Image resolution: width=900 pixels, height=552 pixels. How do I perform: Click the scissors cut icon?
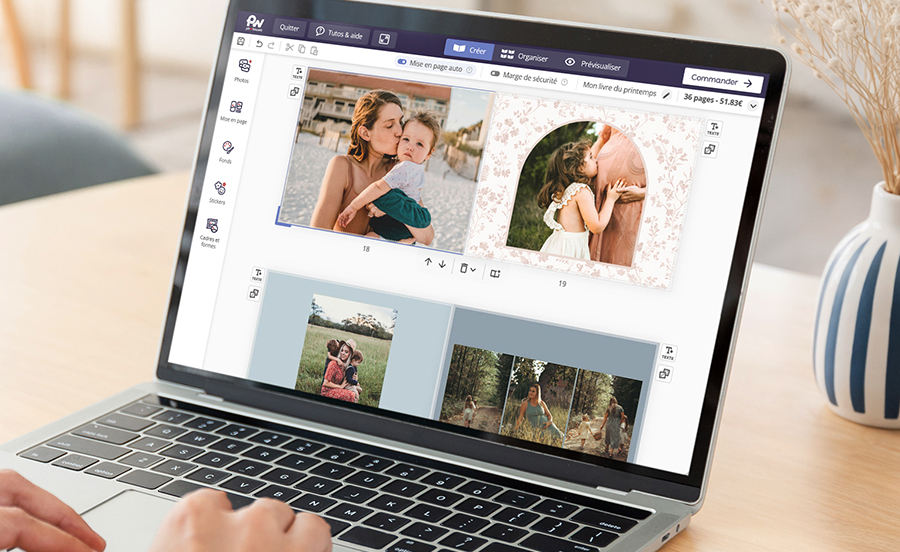click(x=289, y=47)
